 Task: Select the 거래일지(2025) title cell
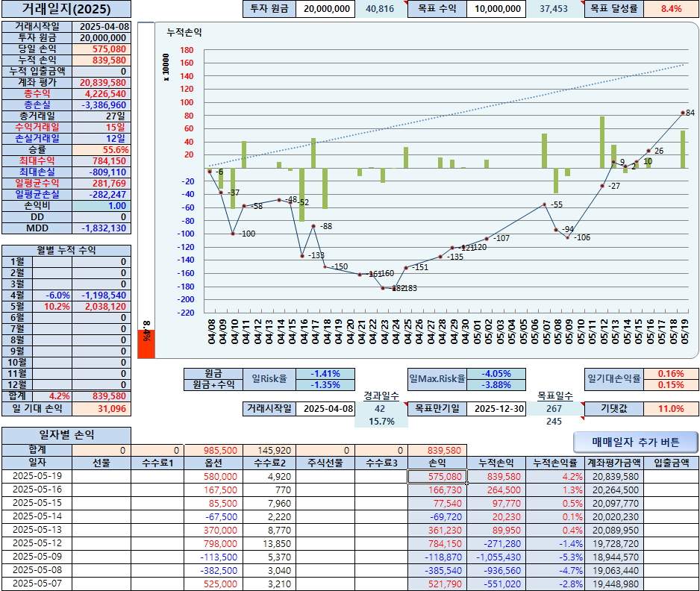pos(66,9)
